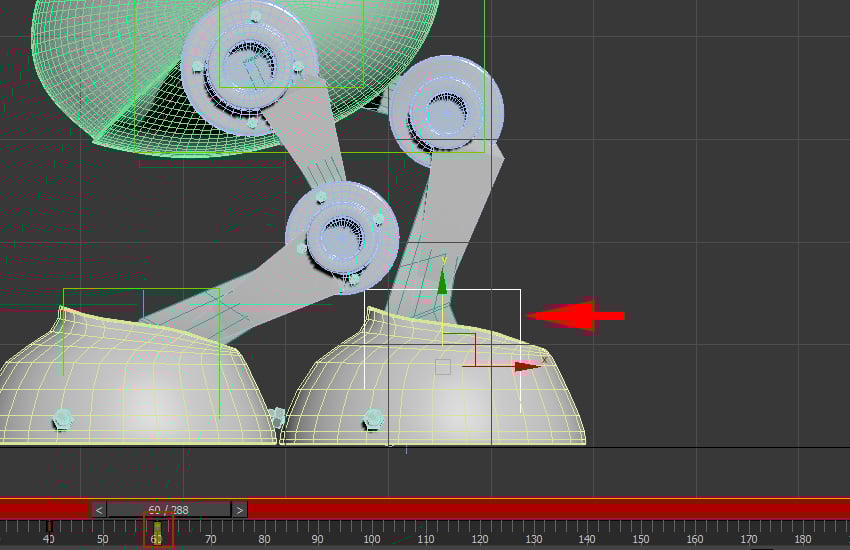Screen dimensions: 850x550
Task: Step back one frame with the < button
Action: coord(99,510)
